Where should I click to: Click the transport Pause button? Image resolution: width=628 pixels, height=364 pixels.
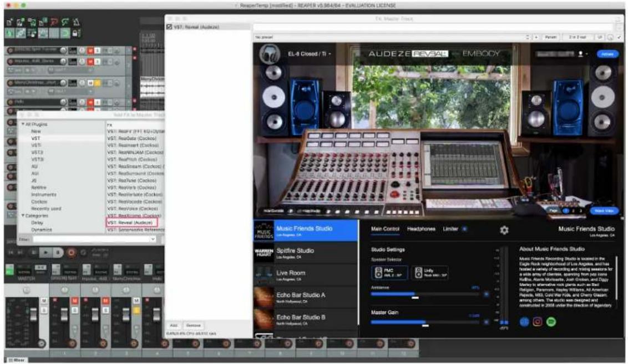[58, 252]
